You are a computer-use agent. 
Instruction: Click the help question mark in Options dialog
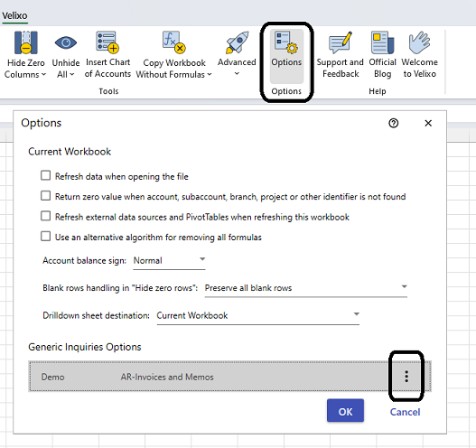(x=394, y=123)
